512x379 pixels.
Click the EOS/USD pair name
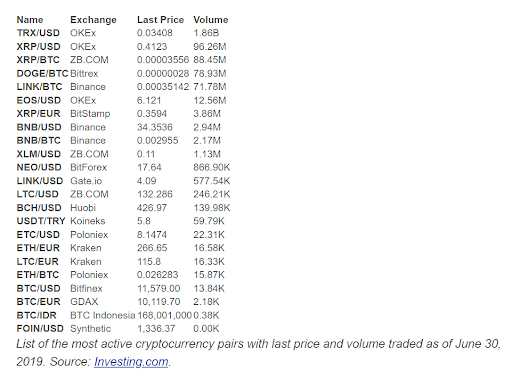(x=39, y=100)
